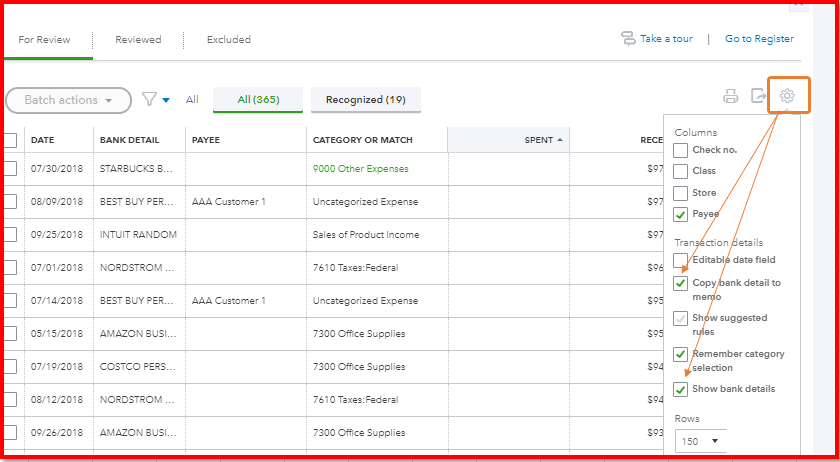Enable Editable date field checkbox
The height and width of the screenshot is (462, 840).
pyautogui.click(x=680, y=260)
